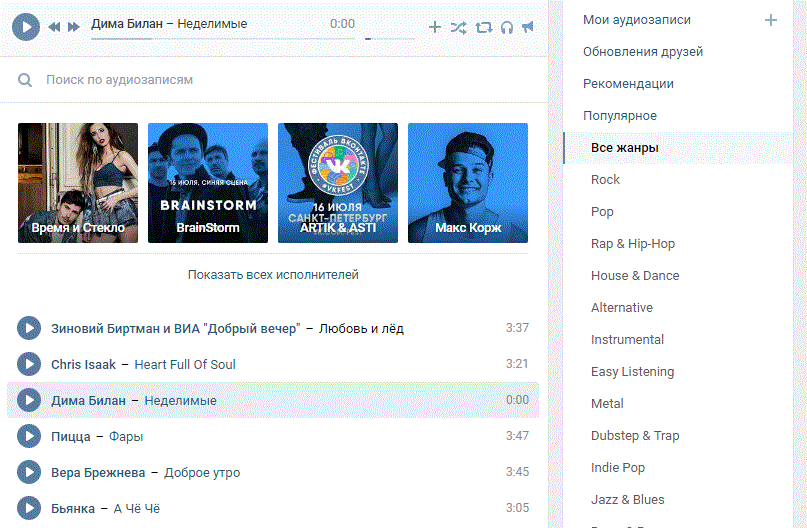Open Популярное section
807x528 pixels.
620,115
